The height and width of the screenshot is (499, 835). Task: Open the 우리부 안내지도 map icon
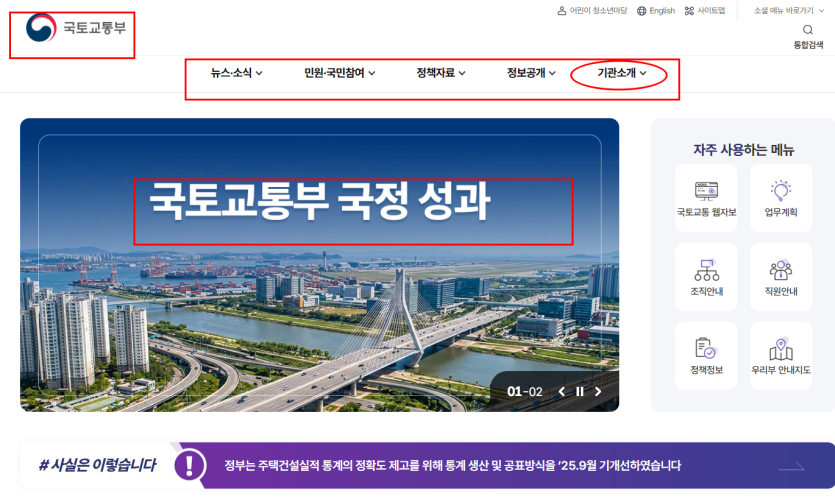click(x=781, y=349)
